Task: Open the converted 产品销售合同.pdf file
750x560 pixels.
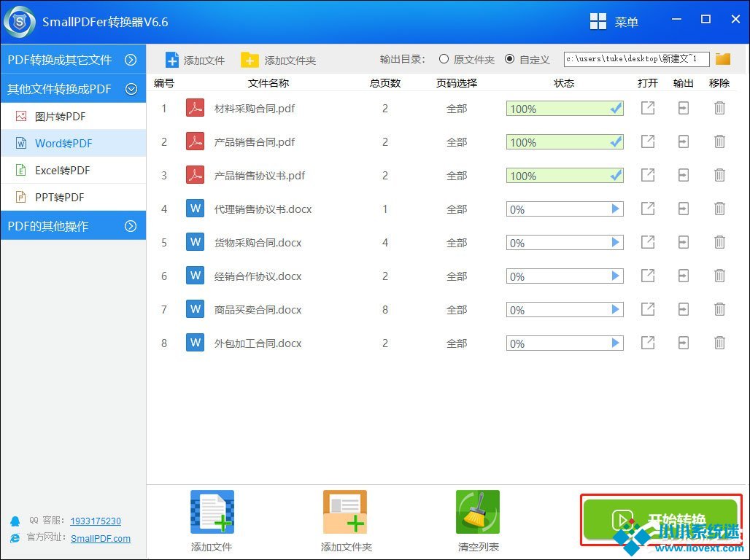Action: click(647, 142)
